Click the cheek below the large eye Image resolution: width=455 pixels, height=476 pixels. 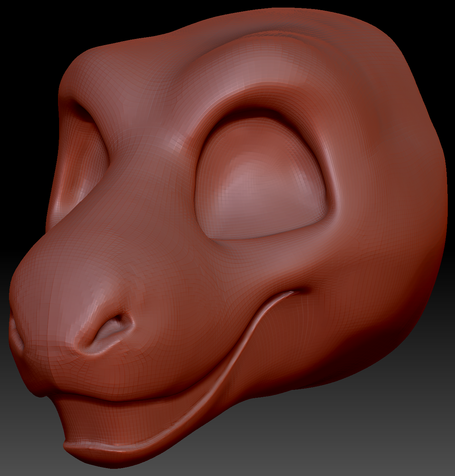(x=288, y=259)
